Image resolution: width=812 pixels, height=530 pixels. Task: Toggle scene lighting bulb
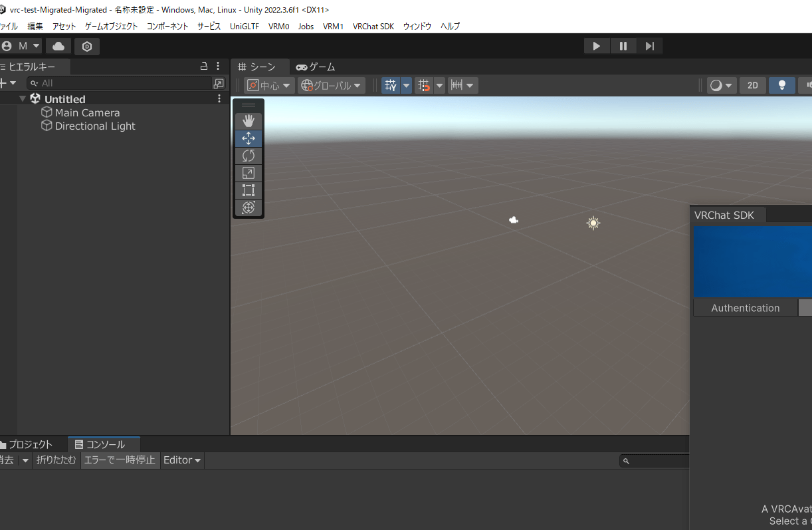[x=782, y=85]
